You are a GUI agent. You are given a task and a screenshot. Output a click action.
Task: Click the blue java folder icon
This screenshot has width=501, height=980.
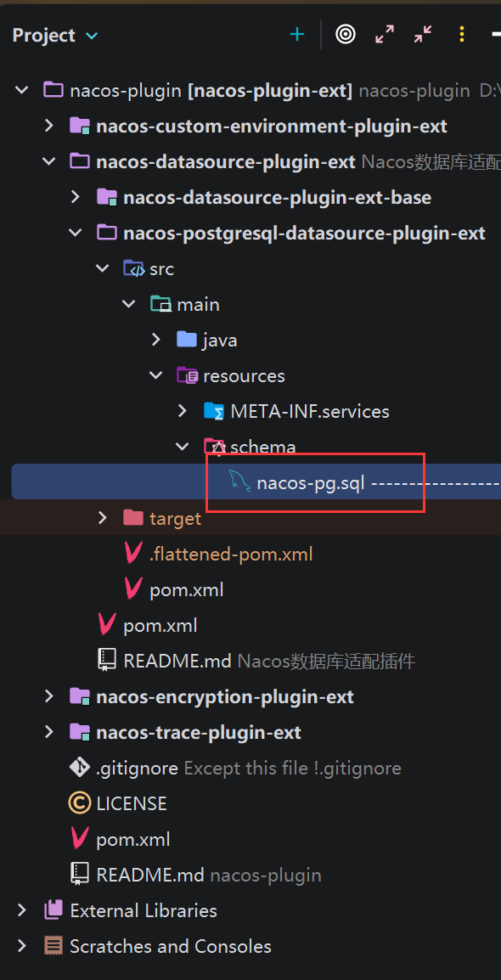[x=187, y=340]
